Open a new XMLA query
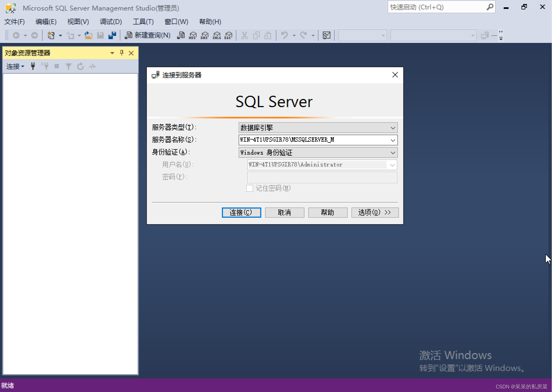Viewport: 552px width, 392px height. [x=217, y=35]
